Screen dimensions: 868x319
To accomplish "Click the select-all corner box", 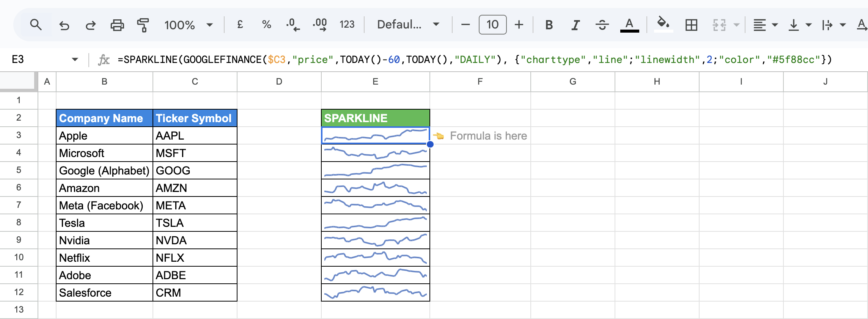I will [x=19, y=81].
